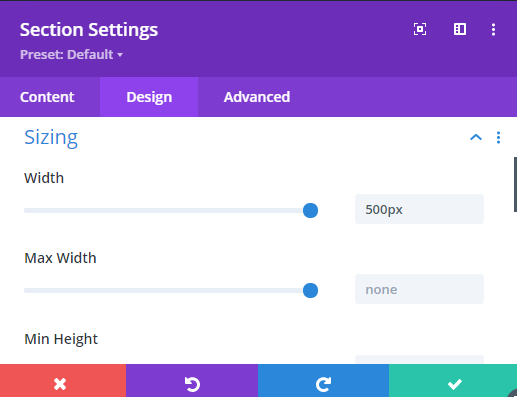The image size is (517, 397).
Task: Switch to the Advanced tab
Action: tap(257, 97)
